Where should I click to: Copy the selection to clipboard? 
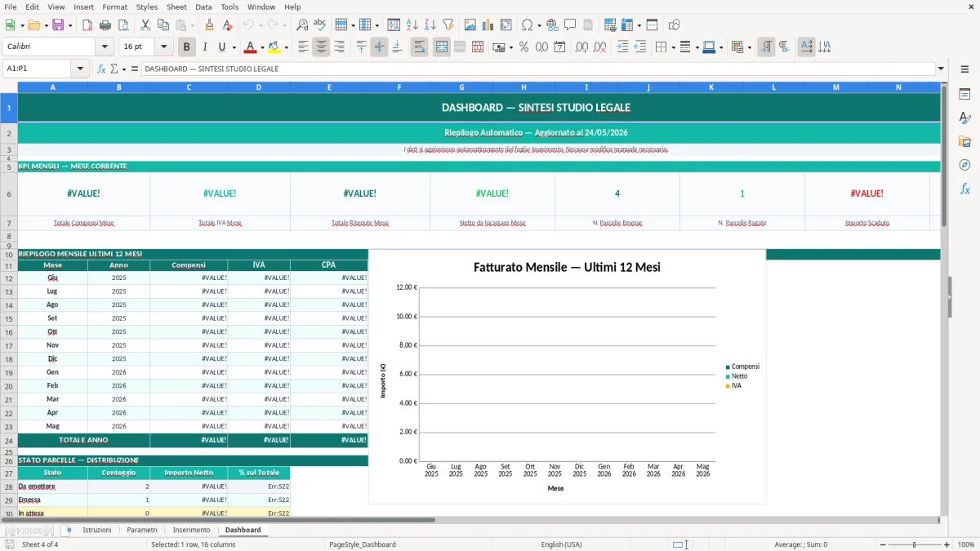163,25
